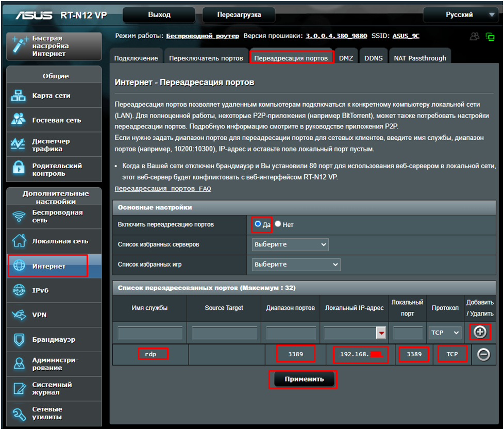Click the Диапазон портов input field
This screenshot has height=430, width=504.
coord(291,333)
